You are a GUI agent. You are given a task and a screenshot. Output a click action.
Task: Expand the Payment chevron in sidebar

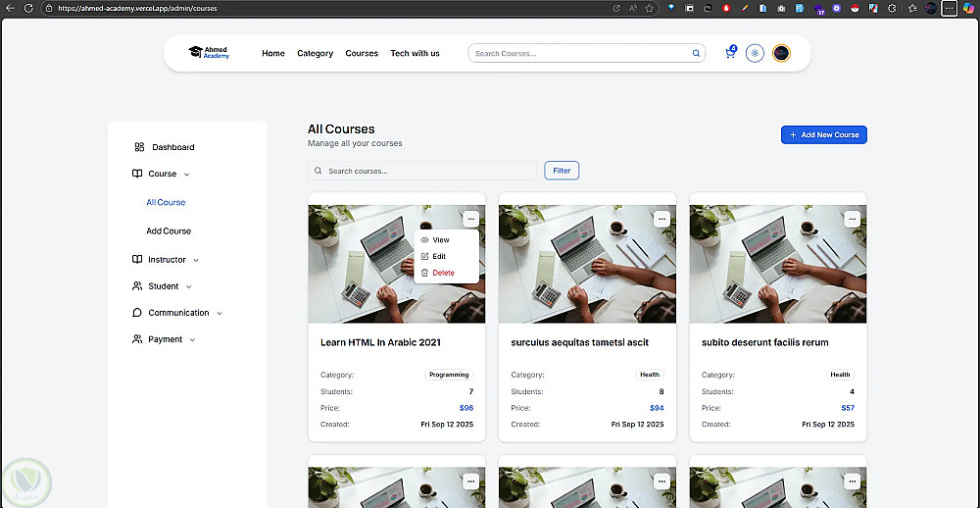192,339
